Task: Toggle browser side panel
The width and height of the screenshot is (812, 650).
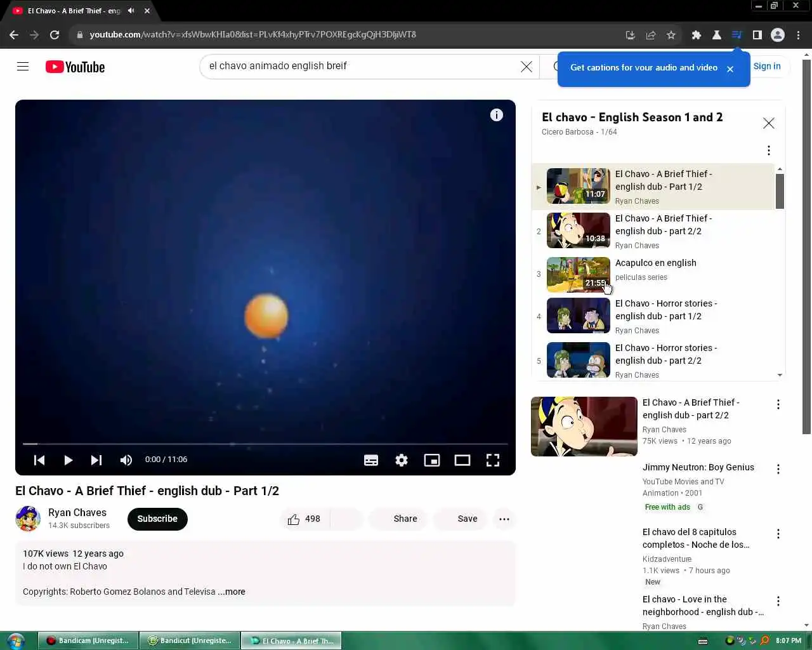Action: click(x=757, y=35)
